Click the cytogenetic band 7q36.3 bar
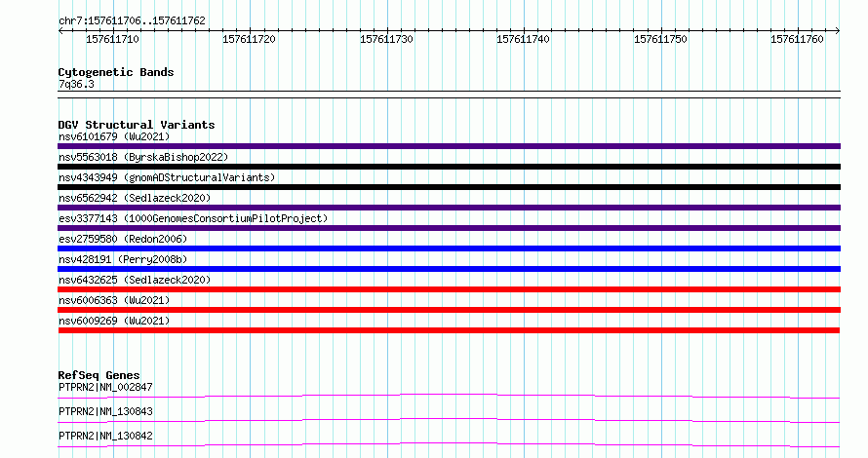Viewport: 868px width, 458px height. [x=449, y=95]
